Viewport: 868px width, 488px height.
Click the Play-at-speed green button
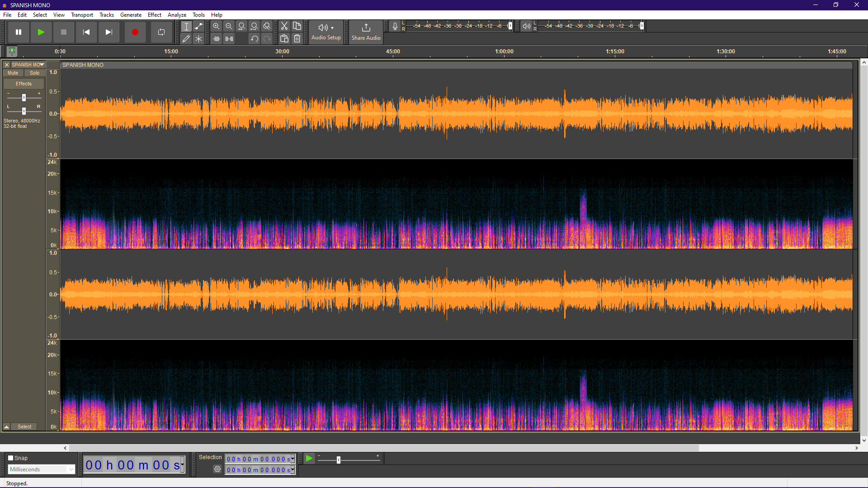(x=309, y=459)
